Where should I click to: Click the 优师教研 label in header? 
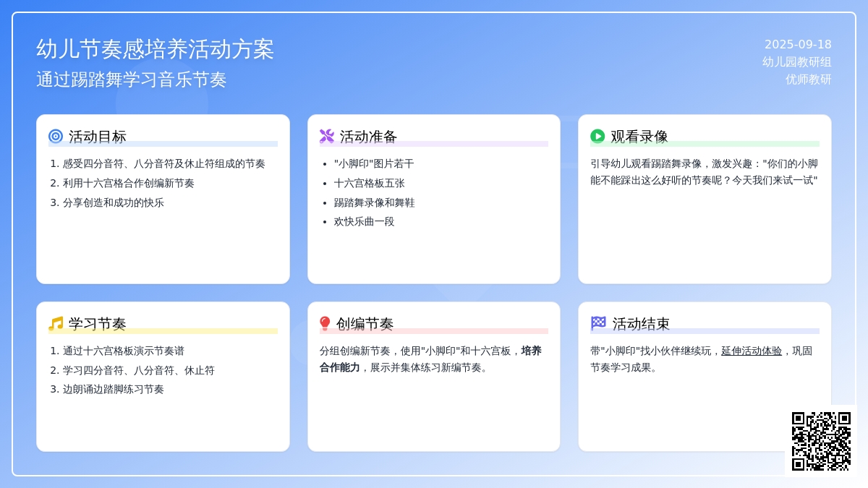[x=808, y=80]
